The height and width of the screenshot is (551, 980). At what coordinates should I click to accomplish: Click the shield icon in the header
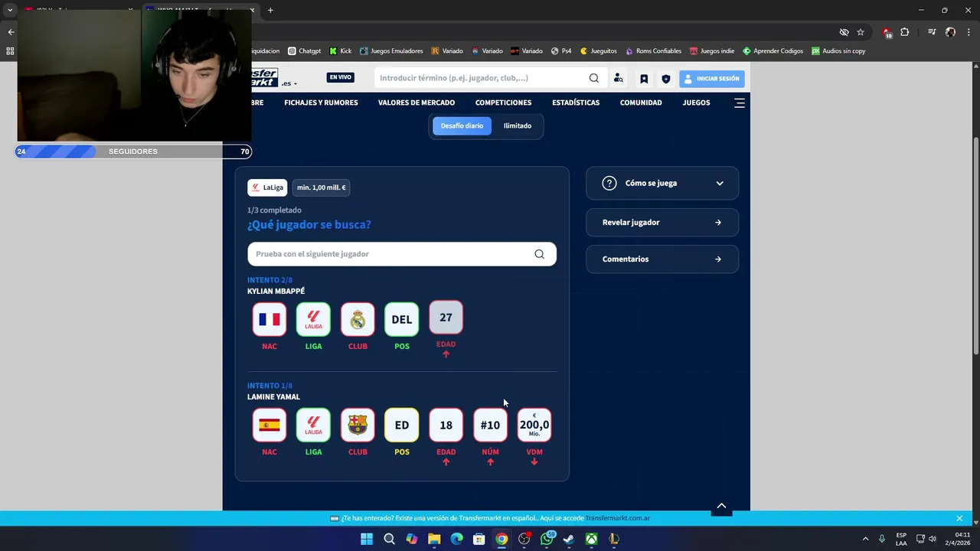666,78
